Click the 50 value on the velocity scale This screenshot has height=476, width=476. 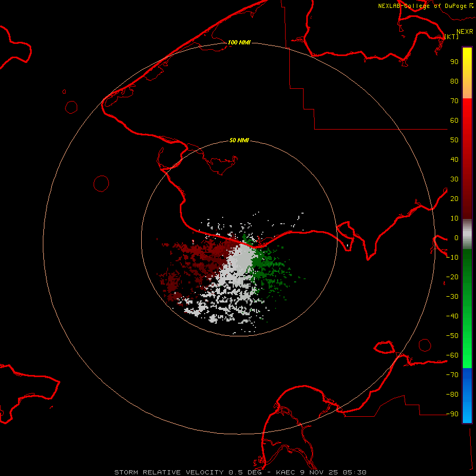454,140
